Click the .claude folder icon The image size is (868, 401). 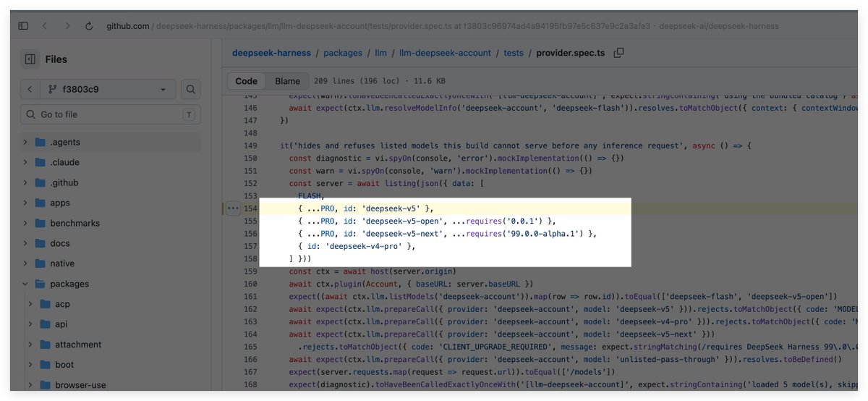tap(41, 162)
